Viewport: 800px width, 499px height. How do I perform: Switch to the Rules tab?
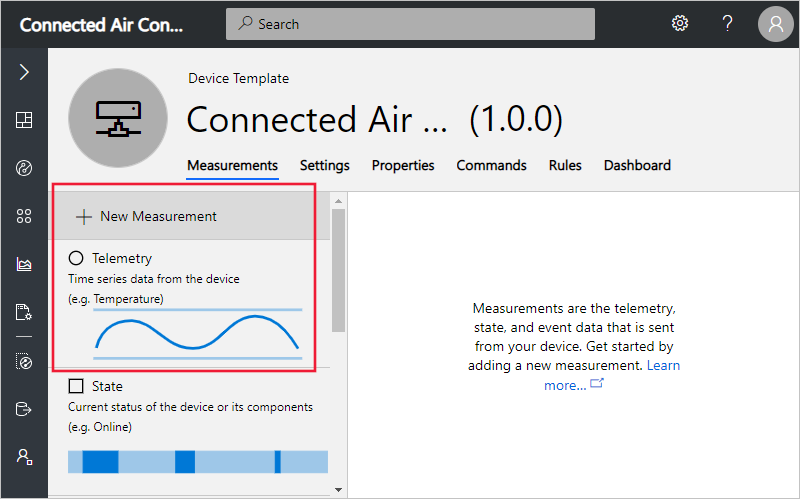coord(565,165)
